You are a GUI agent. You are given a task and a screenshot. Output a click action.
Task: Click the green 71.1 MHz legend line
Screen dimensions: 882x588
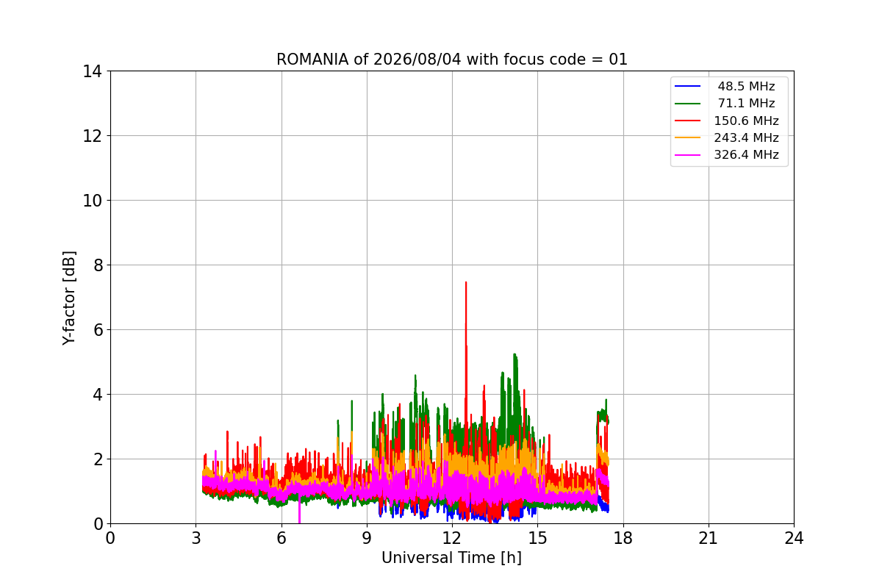click(x=687, y=104)
